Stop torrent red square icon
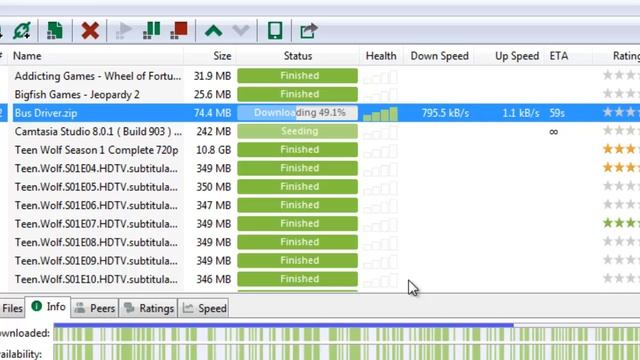640x360 pixels. click(x=179, y=31)
